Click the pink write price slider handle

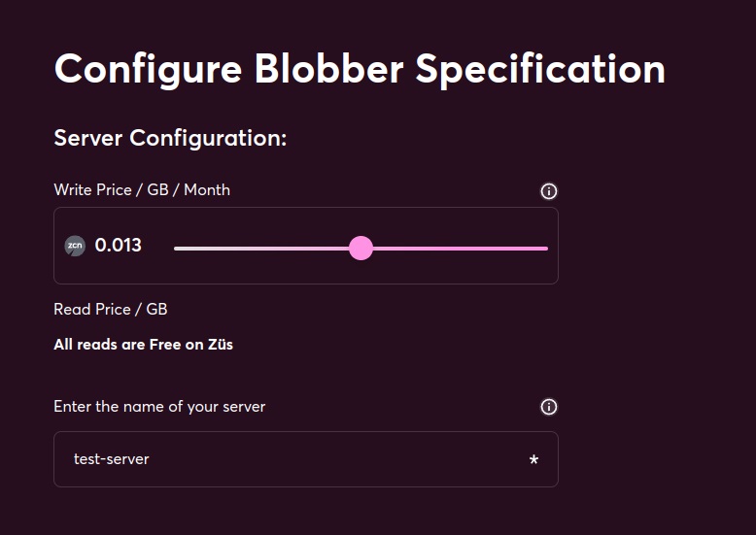(x=361, y=249)
